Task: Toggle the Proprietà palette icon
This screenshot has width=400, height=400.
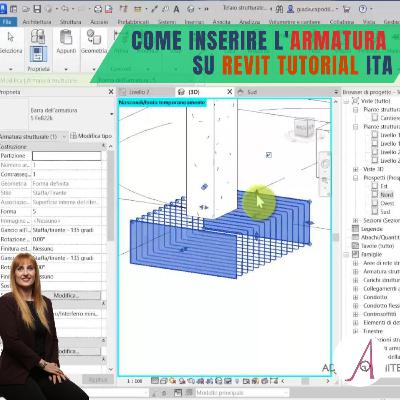Action: point(38,54)
